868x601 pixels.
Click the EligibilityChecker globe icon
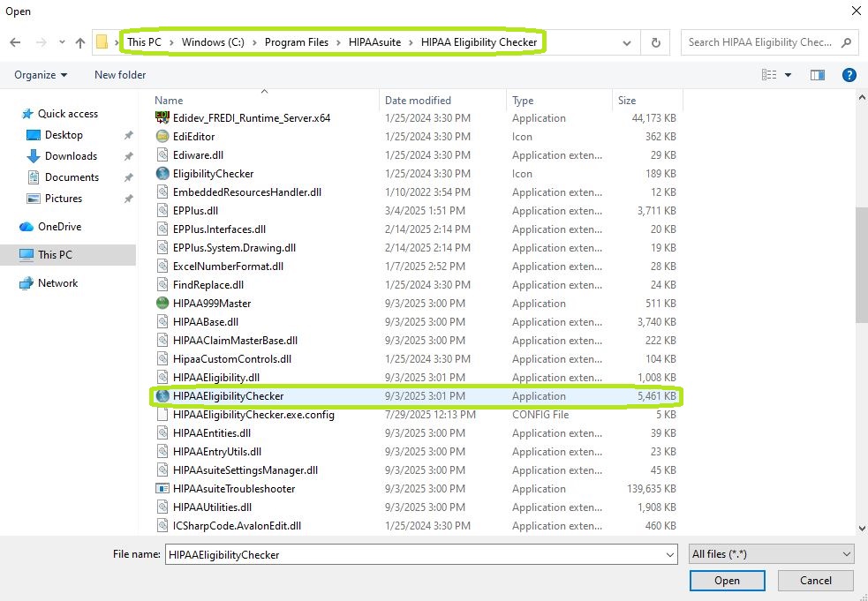(x=162, y=173)
